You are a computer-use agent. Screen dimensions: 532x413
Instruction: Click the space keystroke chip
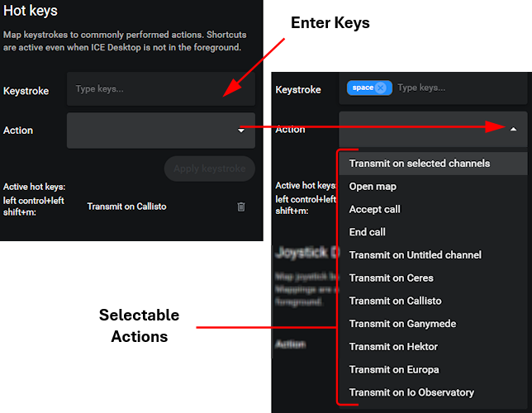pos(363,88)
